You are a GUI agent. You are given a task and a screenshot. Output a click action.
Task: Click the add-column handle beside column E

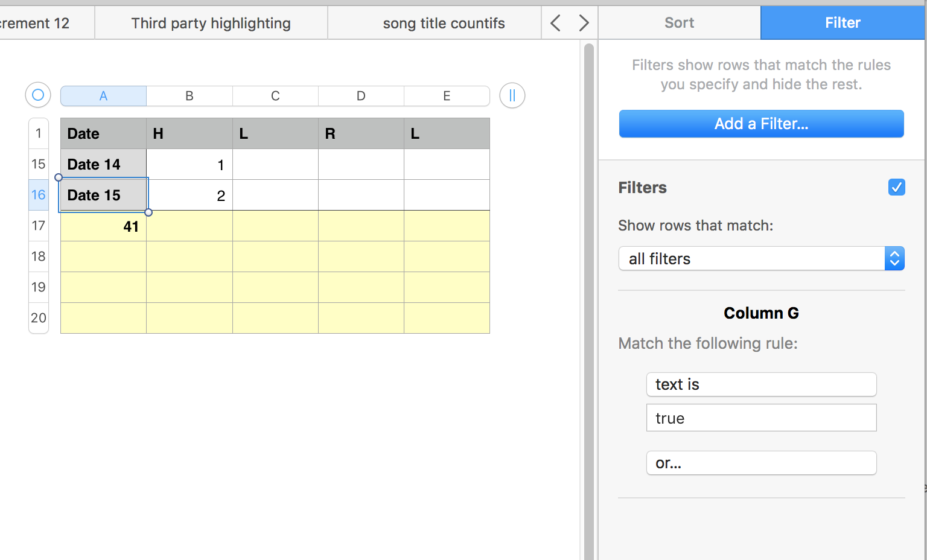tap(512, 95)
